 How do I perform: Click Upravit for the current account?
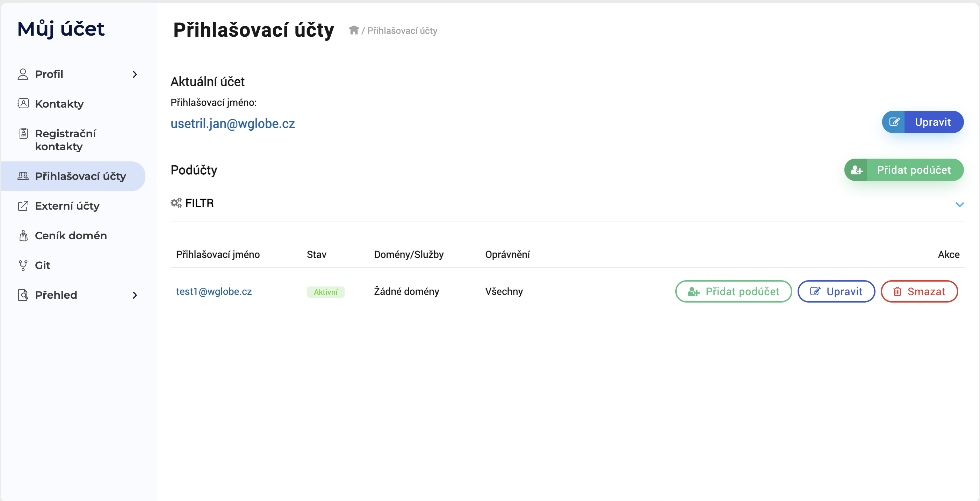[923, 122]
